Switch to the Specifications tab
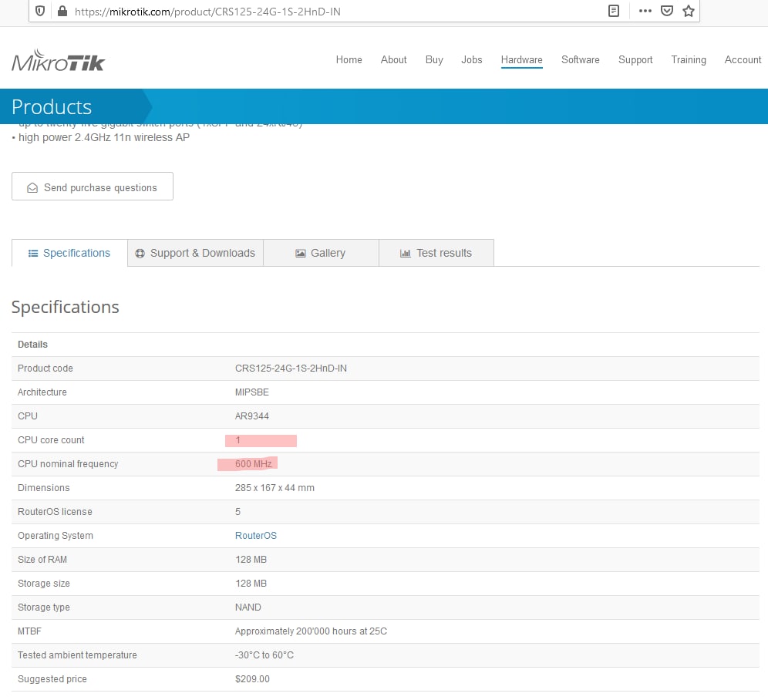Screen dimensions: 768x700 69,253
